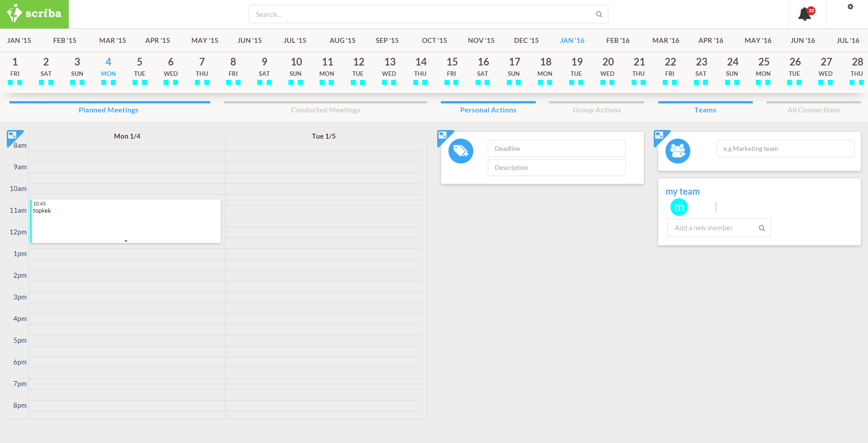Jump to FEB '16 in month timeline
The width and height of the screenshot is (868, 443).
pyautogui.click(x=618, y=40)
